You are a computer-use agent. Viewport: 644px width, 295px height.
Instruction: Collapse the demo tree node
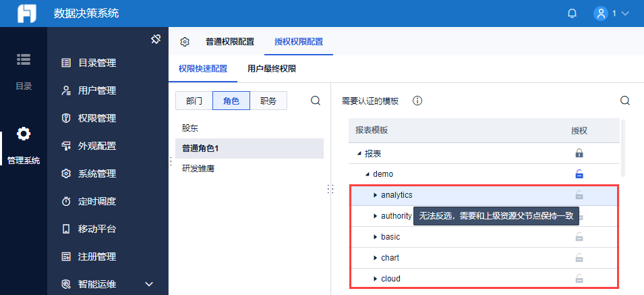[368, 174]
